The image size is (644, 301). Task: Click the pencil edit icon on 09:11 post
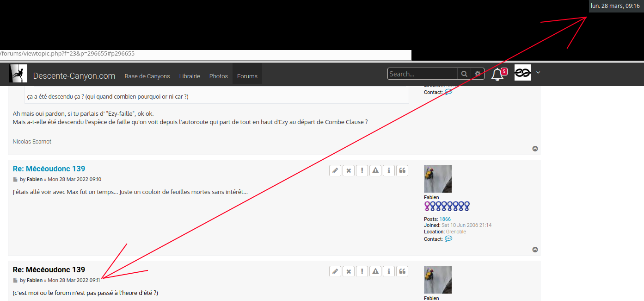[x=335, y=271]
